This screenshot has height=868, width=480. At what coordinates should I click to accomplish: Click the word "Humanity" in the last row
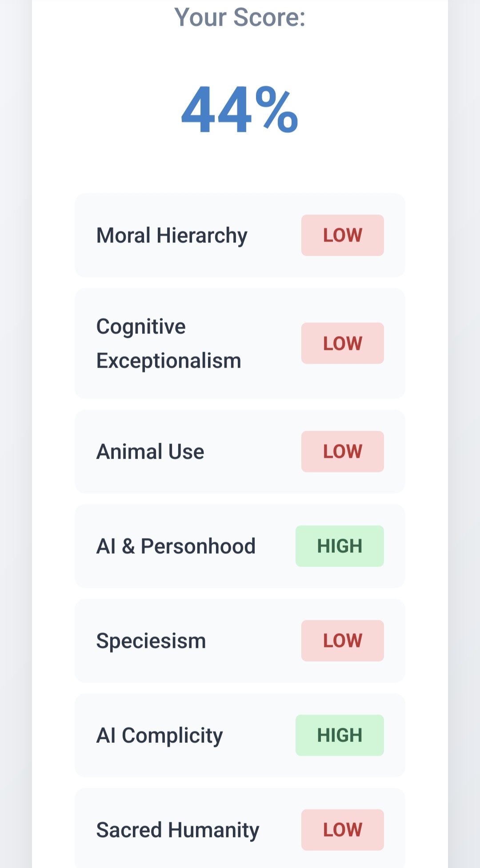pyautogui.click(x=213, y=830)
